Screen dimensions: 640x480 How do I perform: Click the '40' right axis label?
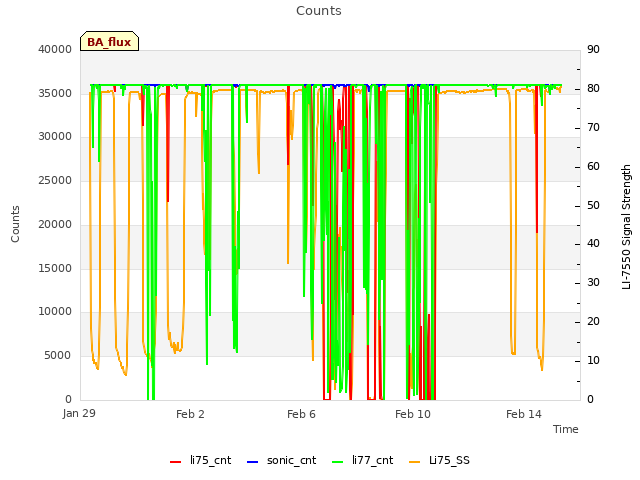593,244
